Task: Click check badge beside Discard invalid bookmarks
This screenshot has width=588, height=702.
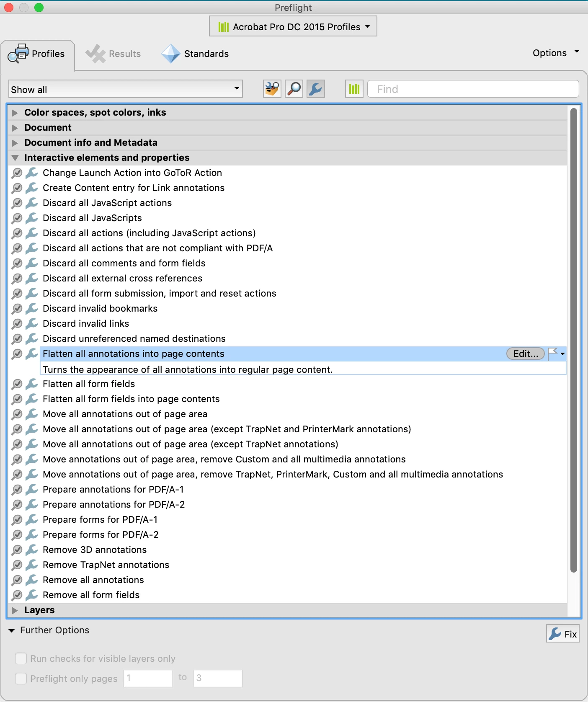Action: tap(17, 308)
